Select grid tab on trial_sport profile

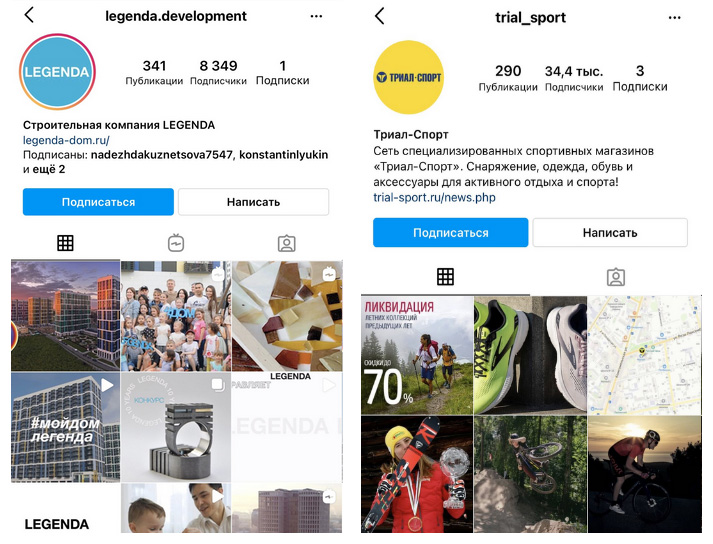click(445, 276)
